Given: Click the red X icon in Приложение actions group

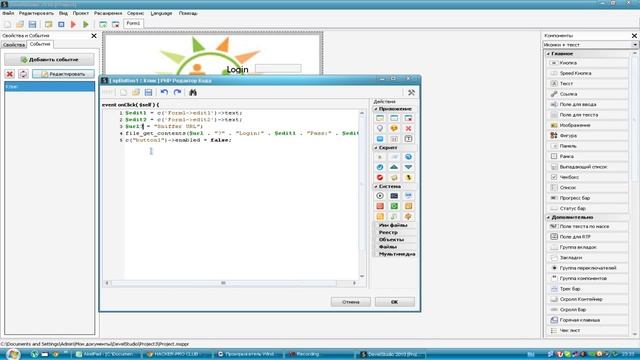Looking at the screenshot, I should pos(408,128).
